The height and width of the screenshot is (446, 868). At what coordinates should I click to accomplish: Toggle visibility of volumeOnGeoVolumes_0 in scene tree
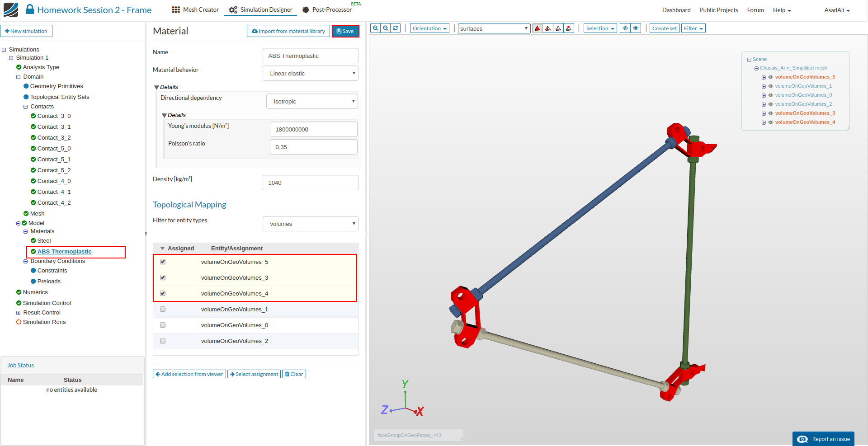point(771,95)
